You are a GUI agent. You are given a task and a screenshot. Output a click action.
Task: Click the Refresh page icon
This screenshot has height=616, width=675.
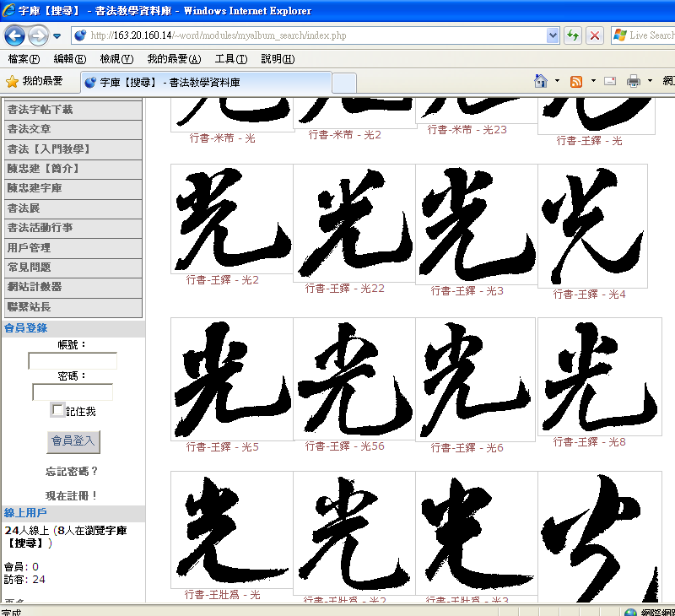pyautogui.click(x=573, y=35)
